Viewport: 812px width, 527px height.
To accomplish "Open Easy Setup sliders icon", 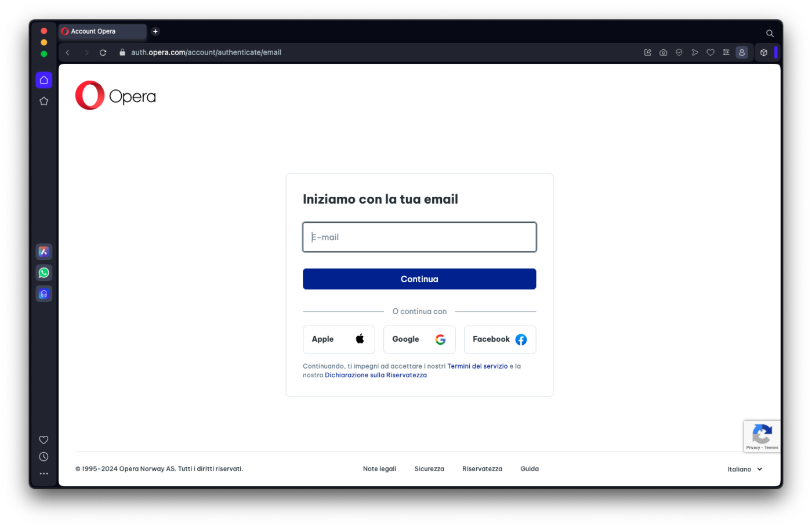I will click(726, 52).
